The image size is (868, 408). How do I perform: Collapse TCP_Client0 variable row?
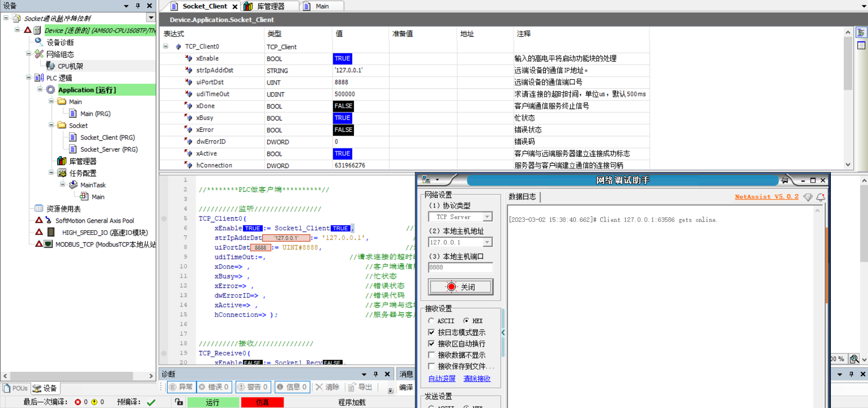point(166,46)
